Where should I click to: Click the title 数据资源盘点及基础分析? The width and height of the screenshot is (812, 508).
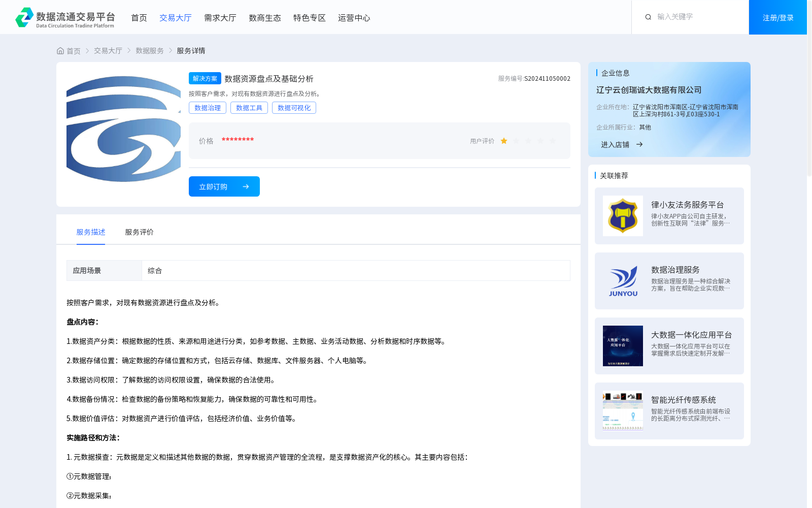269,79
